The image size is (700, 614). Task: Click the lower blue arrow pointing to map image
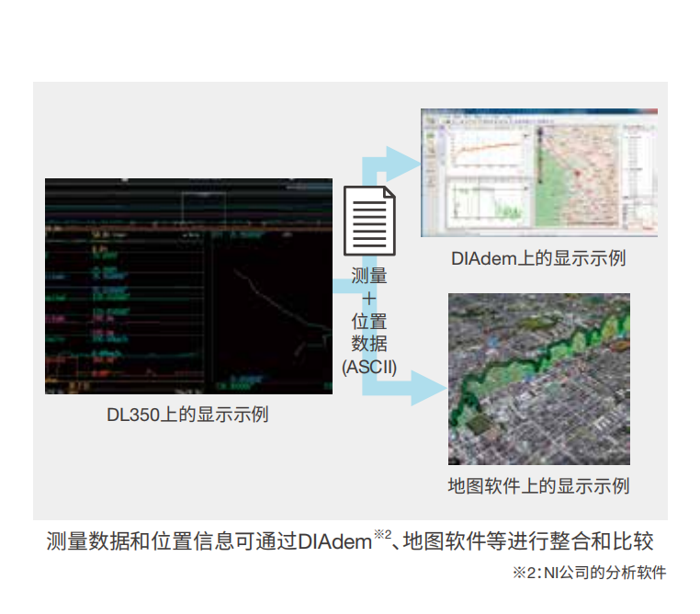click(404, 386)
